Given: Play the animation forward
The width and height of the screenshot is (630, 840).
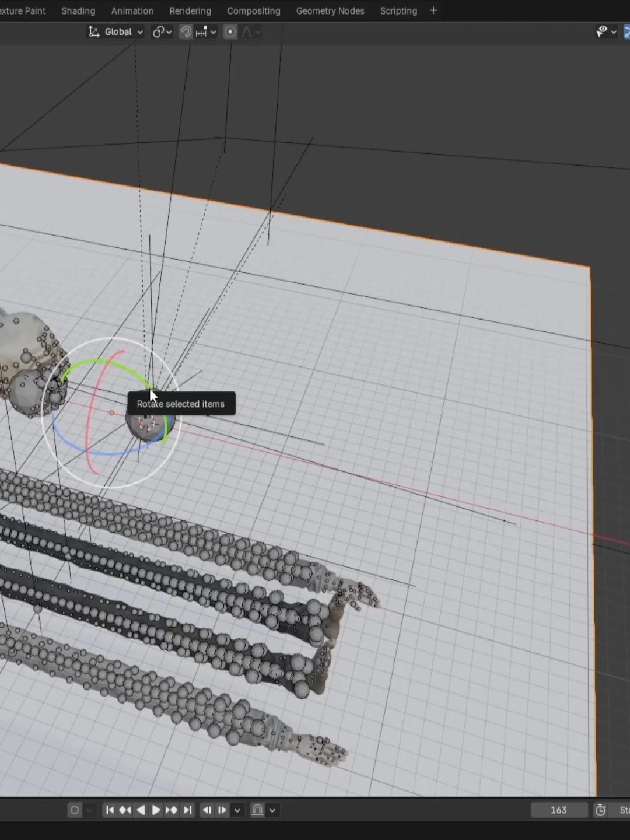Looking at the screenshot, I should (x=156, y=810).
